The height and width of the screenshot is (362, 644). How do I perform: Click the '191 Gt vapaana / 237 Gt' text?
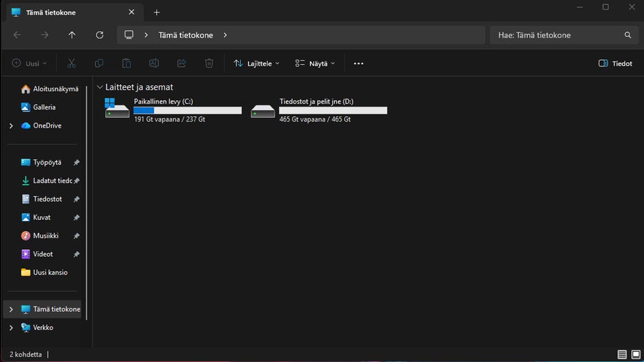[x=169, y=120]
